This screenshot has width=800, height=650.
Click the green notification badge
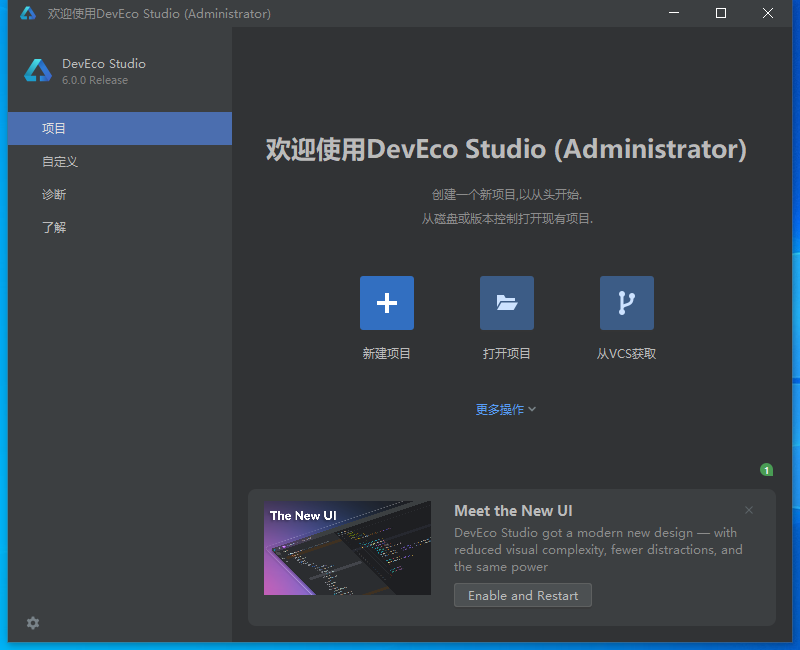point(766,470)
